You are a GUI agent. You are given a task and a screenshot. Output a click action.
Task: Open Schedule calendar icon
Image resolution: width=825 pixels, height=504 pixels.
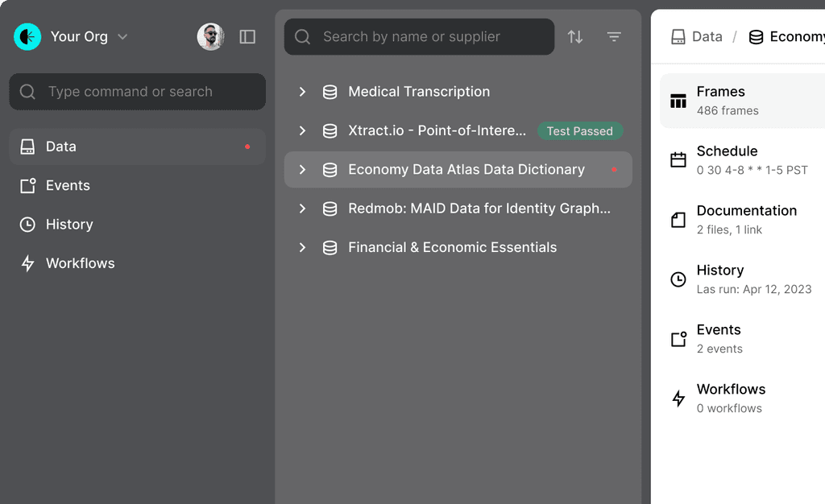click(x=678, y=159)
